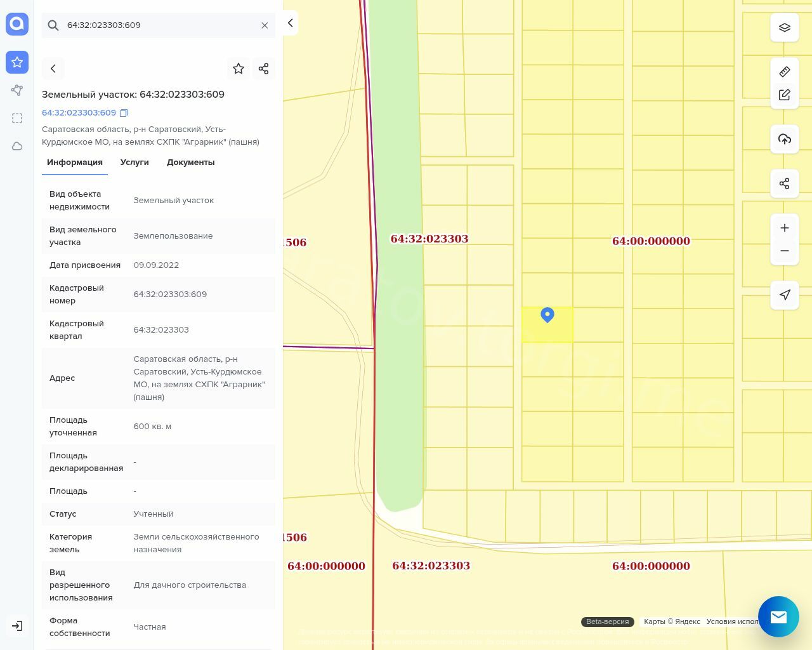Share the map via right toolbar
Viewport: 812px width, 650px height.
[x=784, y=183]
